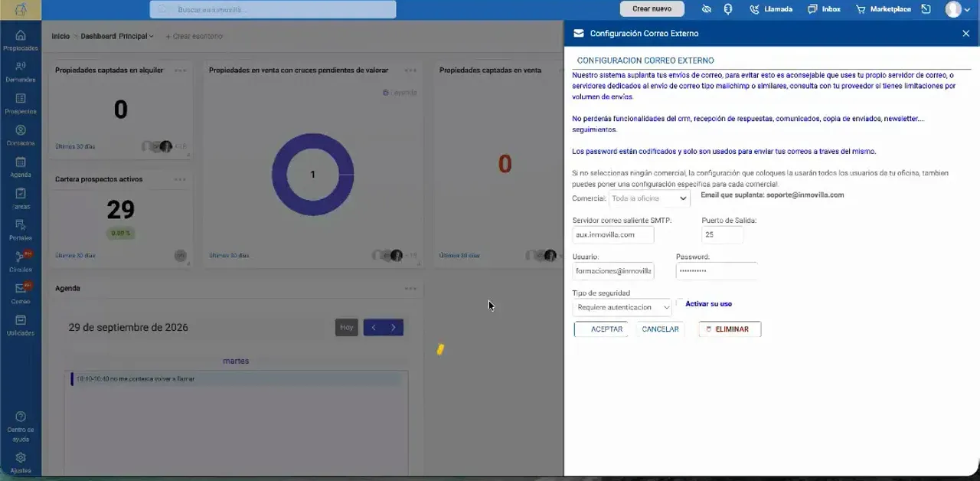Open Propiedades in the sidebar
Image resolution: width=980 pixels, height=481 pixels.
tap(21, 41)
